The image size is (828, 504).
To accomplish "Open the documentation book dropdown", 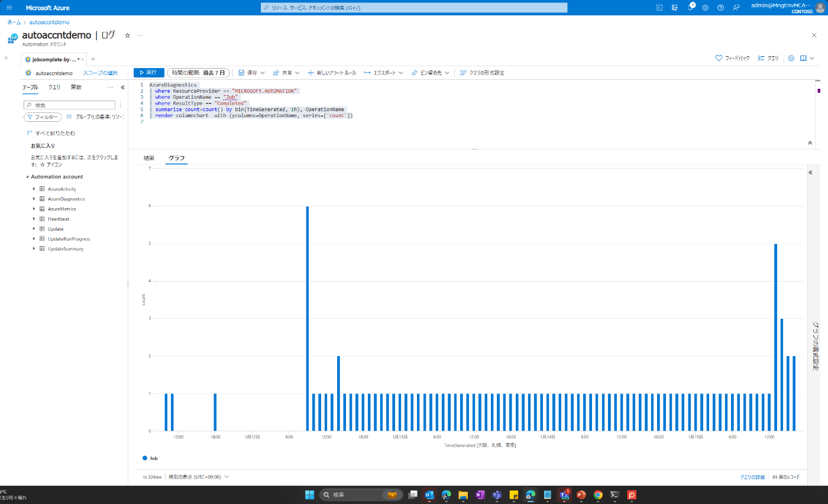I will click(807, 59).
